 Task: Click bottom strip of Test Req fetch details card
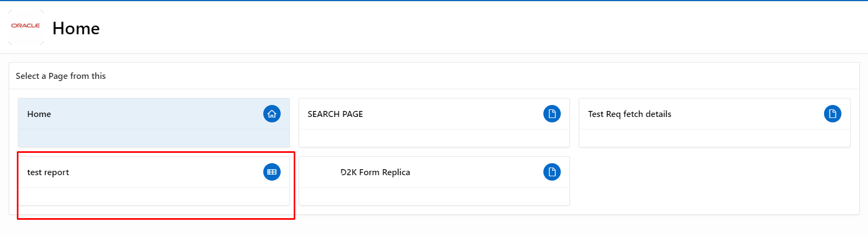point(714,138)
